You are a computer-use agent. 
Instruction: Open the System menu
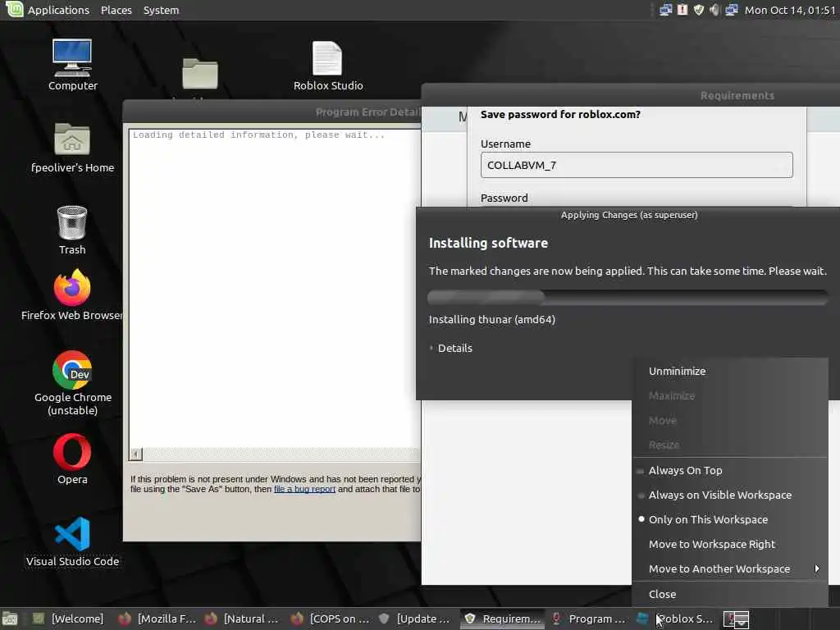161,10
